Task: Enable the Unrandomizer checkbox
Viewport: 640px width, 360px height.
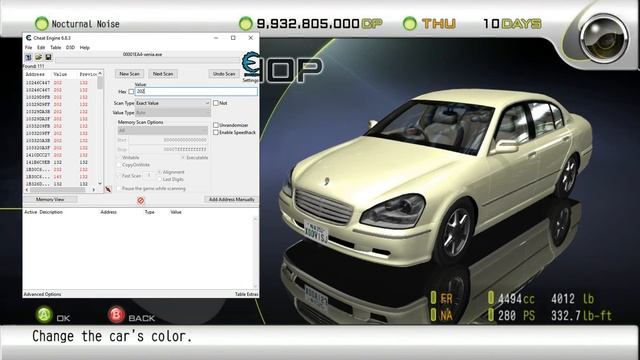Action: [216, 125]
